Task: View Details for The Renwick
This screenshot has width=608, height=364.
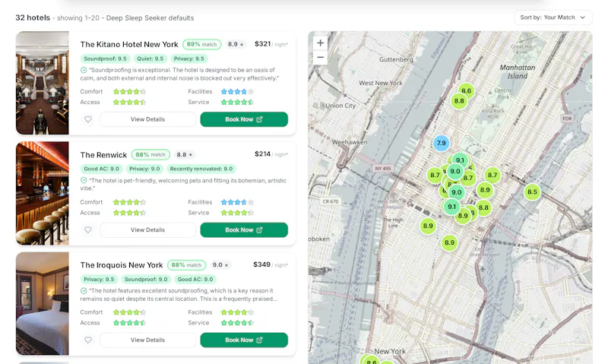Action: (147, 229)
